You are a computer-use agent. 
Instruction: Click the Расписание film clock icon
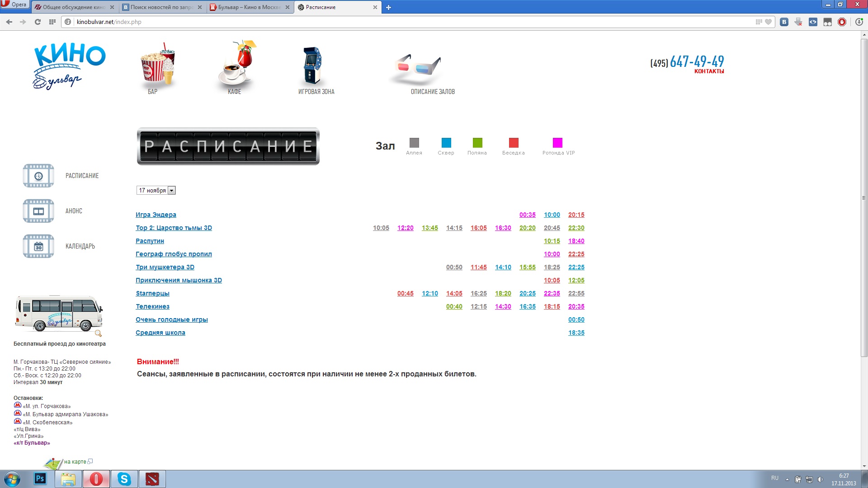[38, 176]
